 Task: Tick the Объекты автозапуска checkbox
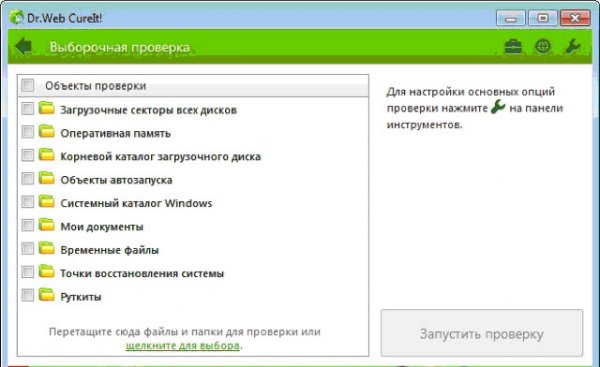[28, 179]
